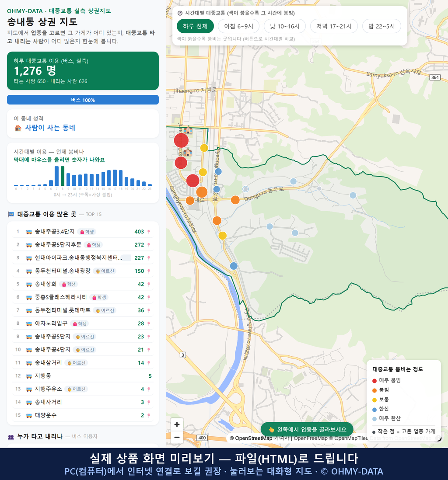Click the yellow 보통 legend swatch

coord(374,400)
